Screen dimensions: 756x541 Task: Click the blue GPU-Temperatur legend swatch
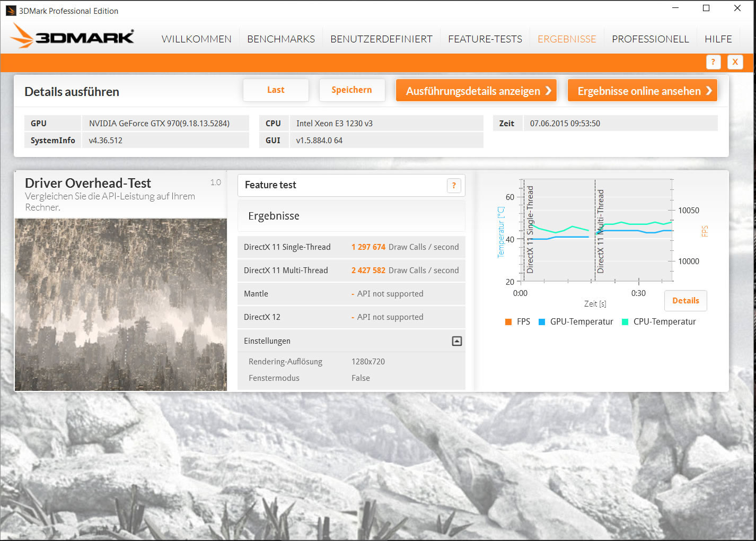tap(542, 322)
